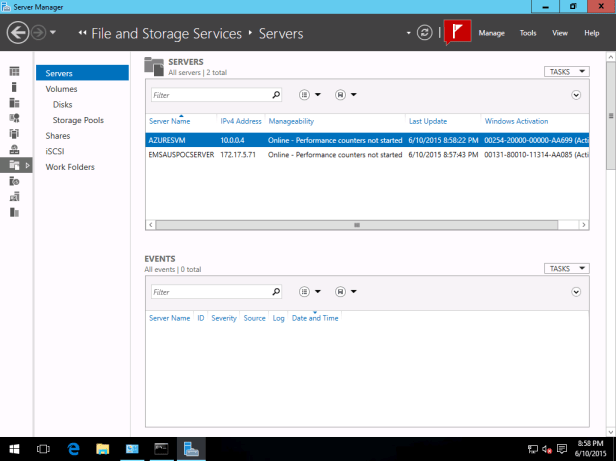Open the Tools menu

coord(527,33)
